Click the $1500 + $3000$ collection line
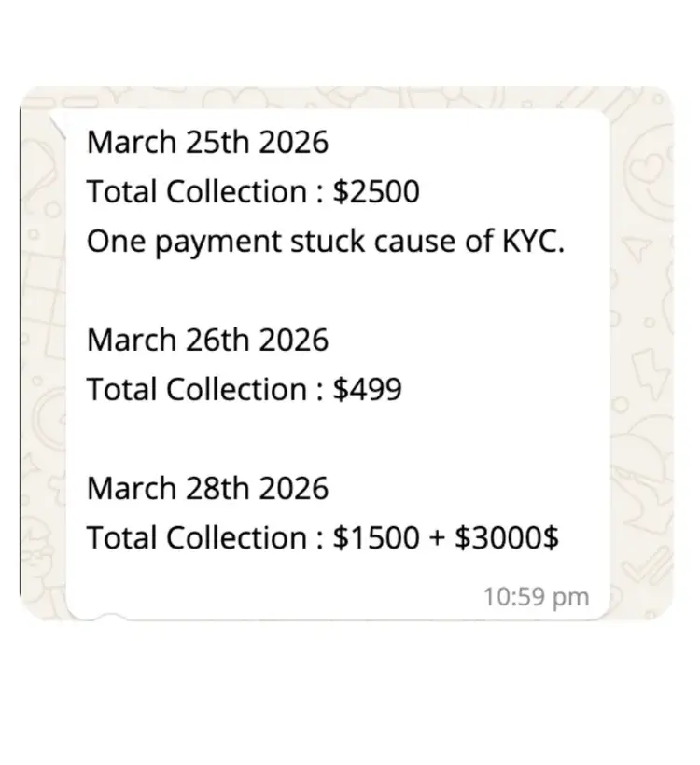Screen dimensions: 700x765 (323, 537)
